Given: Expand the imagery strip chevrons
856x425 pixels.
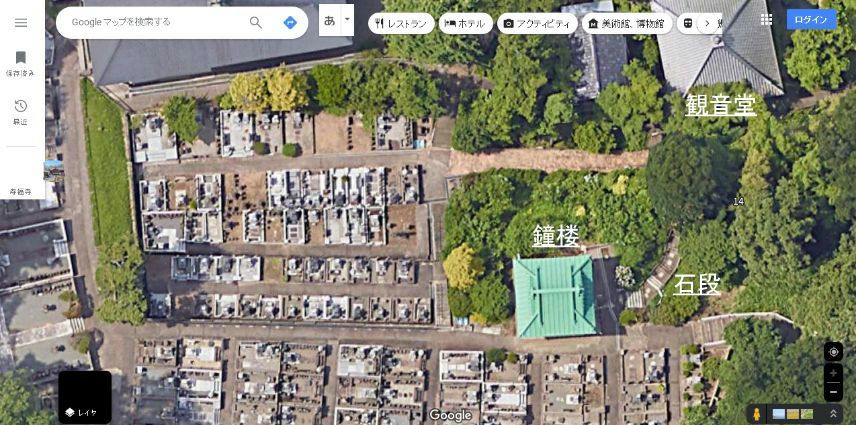Looking at the screenshot, I should (833, 414).
